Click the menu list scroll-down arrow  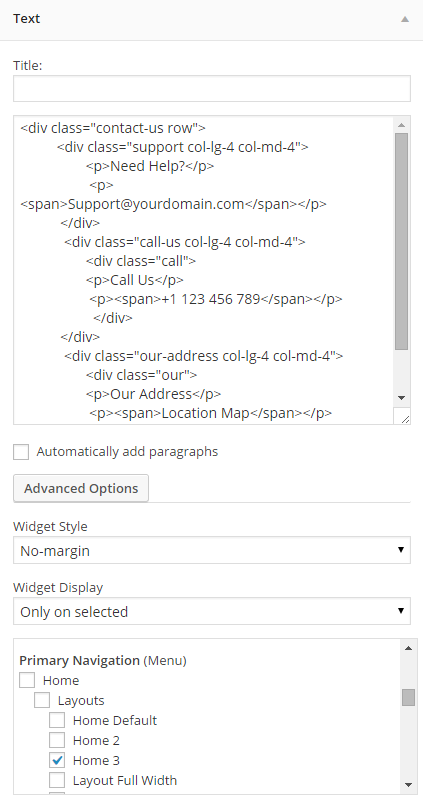pos(408,784)
